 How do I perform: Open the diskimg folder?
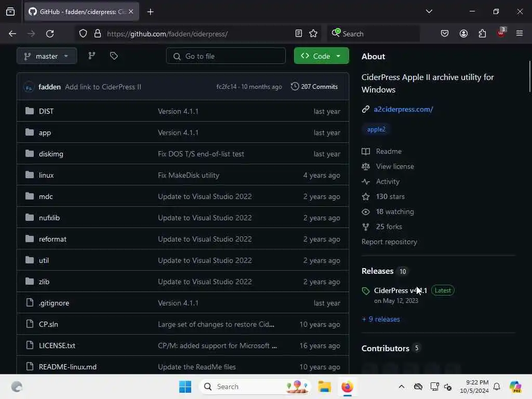tap(51, 154)
